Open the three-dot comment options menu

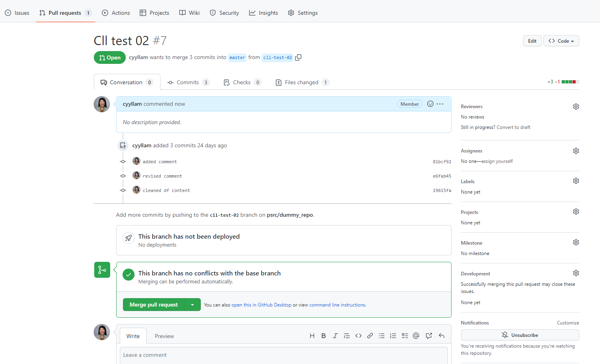pos(440,104)
